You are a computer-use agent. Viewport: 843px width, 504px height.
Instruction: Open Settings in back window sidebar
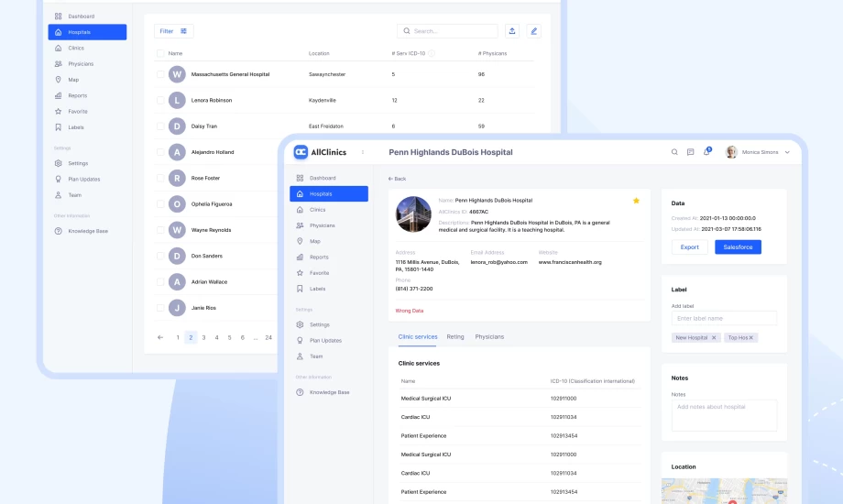tap(87, 163)
